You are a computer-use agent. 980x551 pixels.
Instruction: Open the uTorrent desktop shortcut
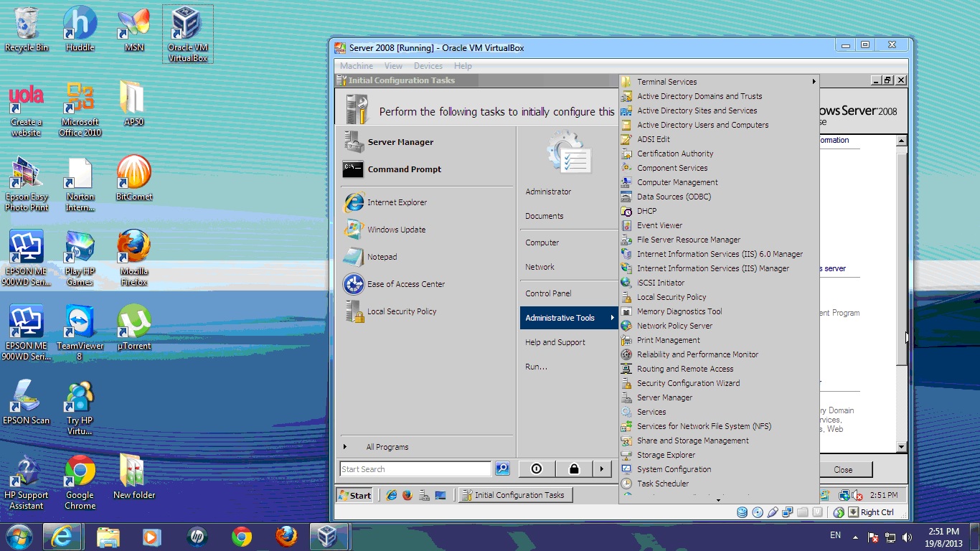click(134, 329)
